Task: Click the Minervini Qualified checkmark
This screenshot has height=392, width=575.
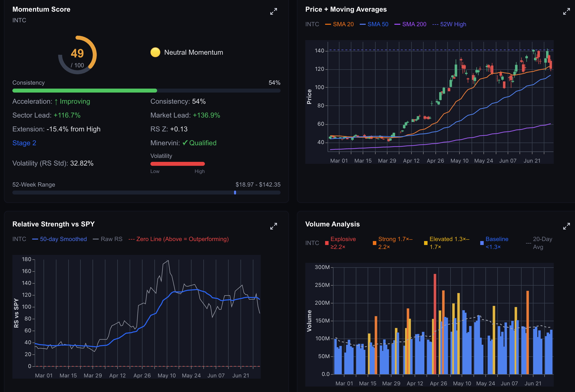Action: (185, 143)
